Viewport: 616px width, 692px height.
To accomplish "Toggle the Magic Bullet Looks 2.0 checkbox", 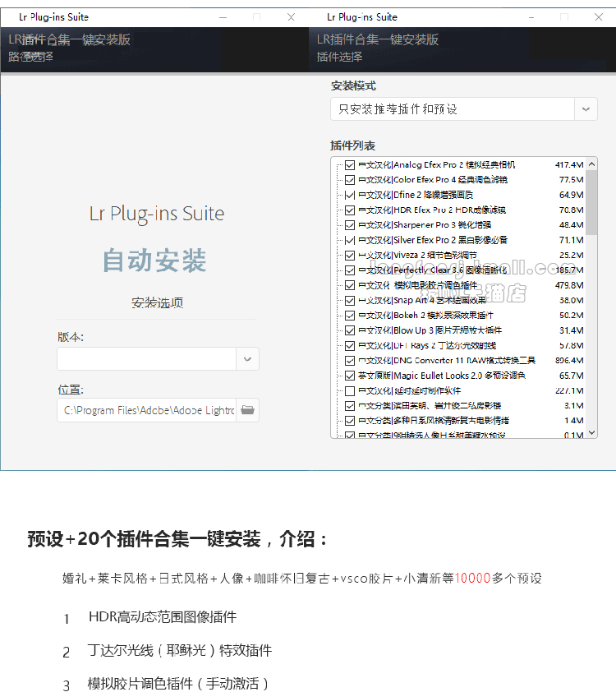I will (350, 376).
